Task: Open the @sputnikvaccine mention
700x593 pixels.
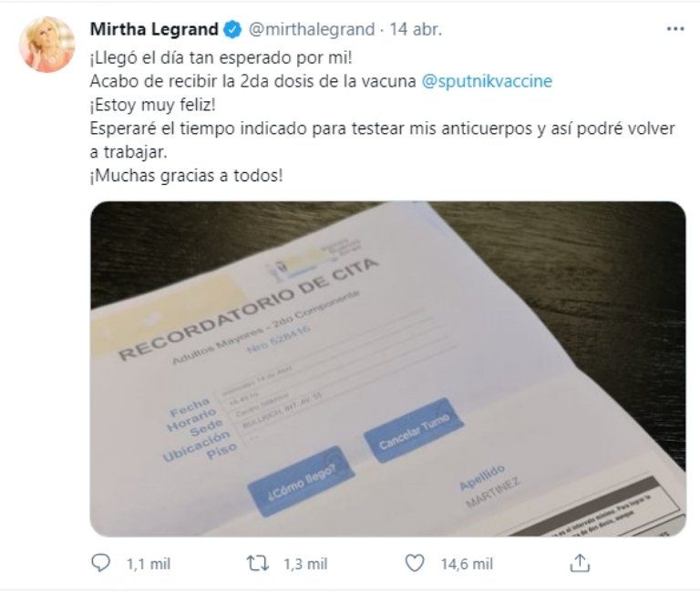Action: (487, 81)
